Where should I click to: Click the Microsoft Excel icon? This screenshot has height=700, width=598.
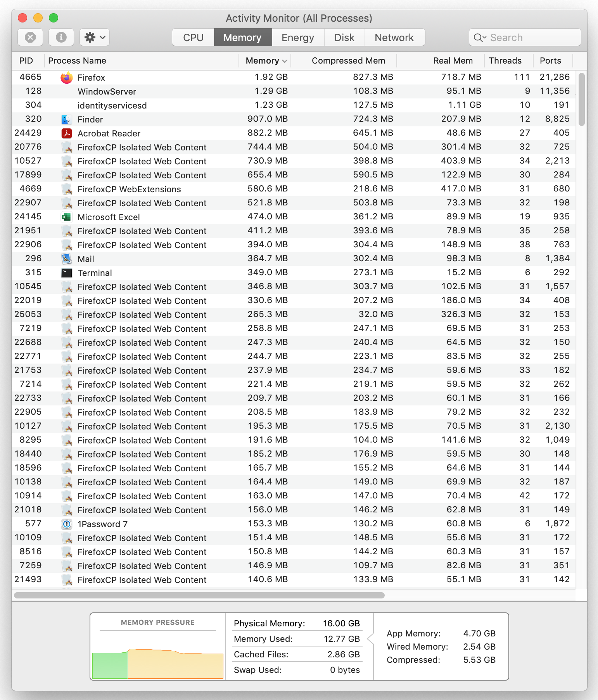67,217
